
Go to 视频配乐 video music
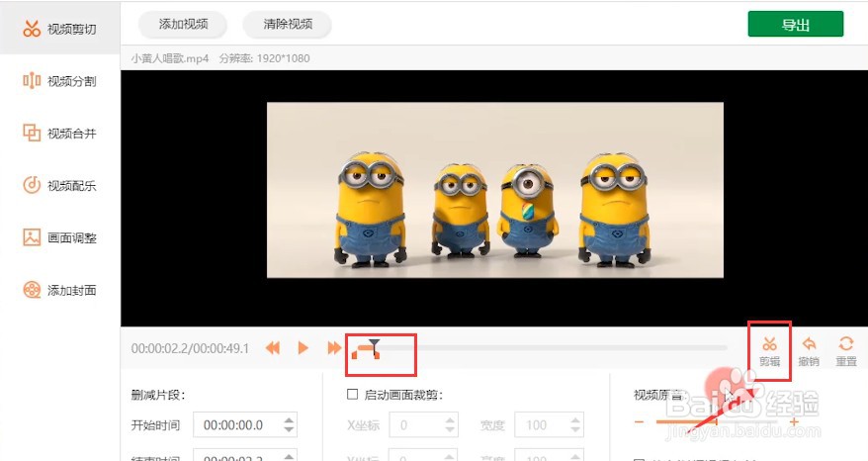tap(59, 185)
